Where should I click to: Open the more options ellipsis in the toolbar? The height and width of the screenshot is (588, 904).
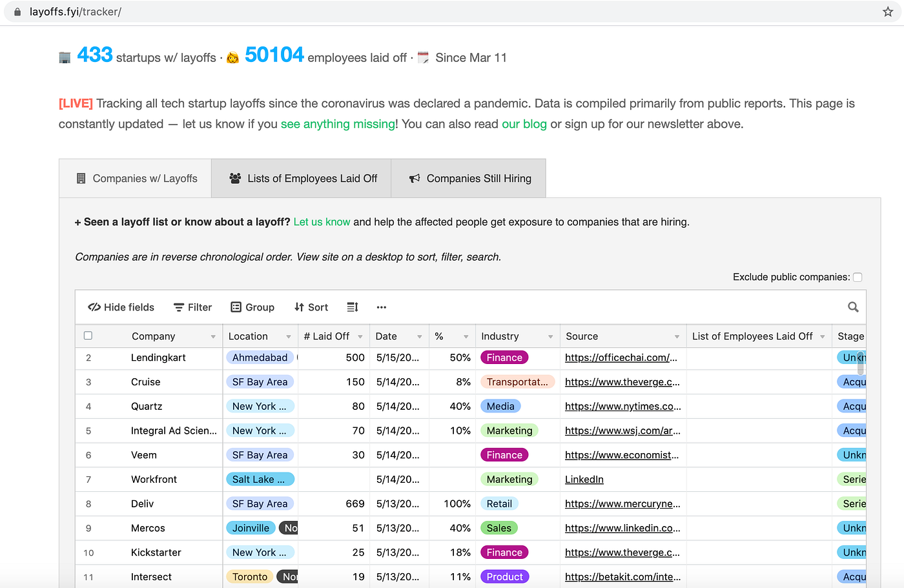coord(382,307)
